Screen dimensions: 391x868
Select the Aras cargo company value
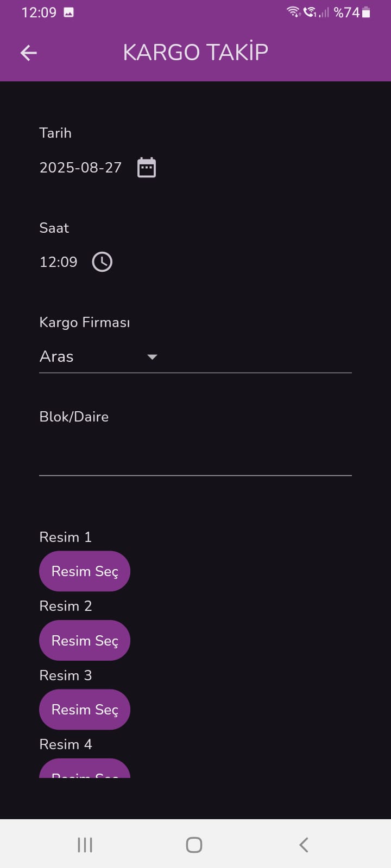[x=56, y=357]
